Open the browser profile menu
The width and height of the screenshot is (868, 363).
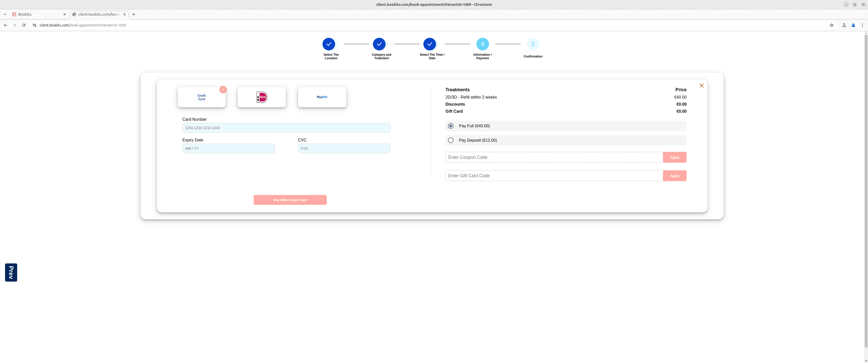click(853, 25)
